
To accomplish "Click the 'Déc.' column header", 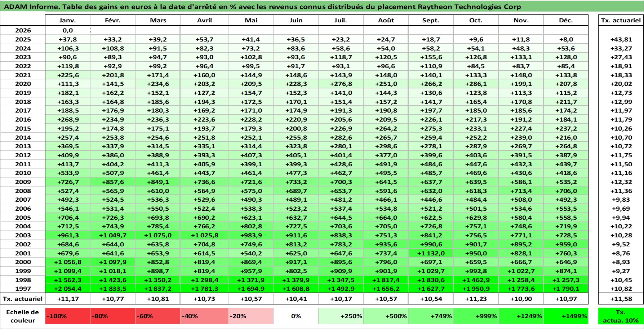I will [566, 20].
